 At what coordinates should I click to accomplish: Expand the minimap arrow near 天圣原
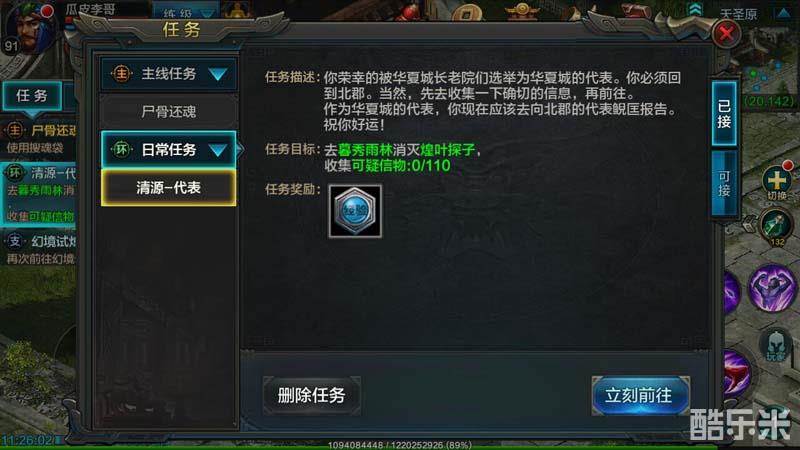[x=784, y=13]
